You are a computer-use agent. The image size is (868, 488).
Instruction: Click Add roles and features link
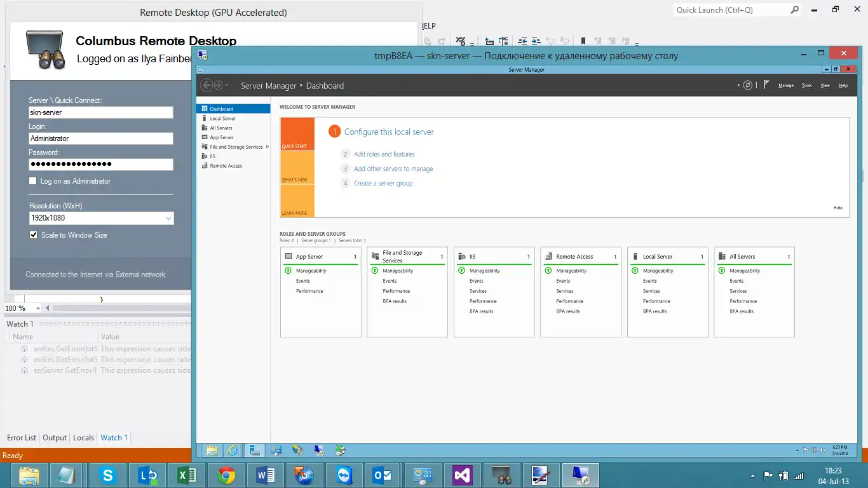384,154
